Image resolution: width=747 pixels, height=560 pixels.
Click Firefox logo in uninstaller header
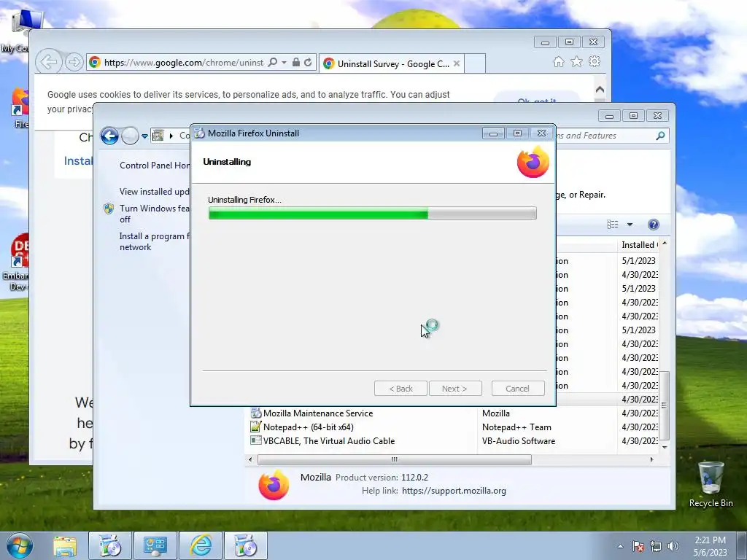click(x=533, y=162)
